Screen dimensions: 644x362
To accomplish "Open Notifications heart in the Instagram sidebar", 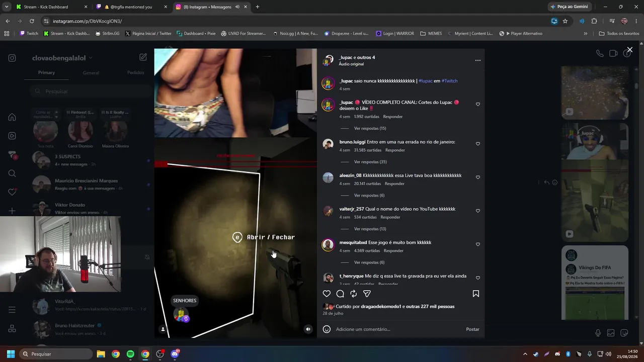I will click(12, 192).
